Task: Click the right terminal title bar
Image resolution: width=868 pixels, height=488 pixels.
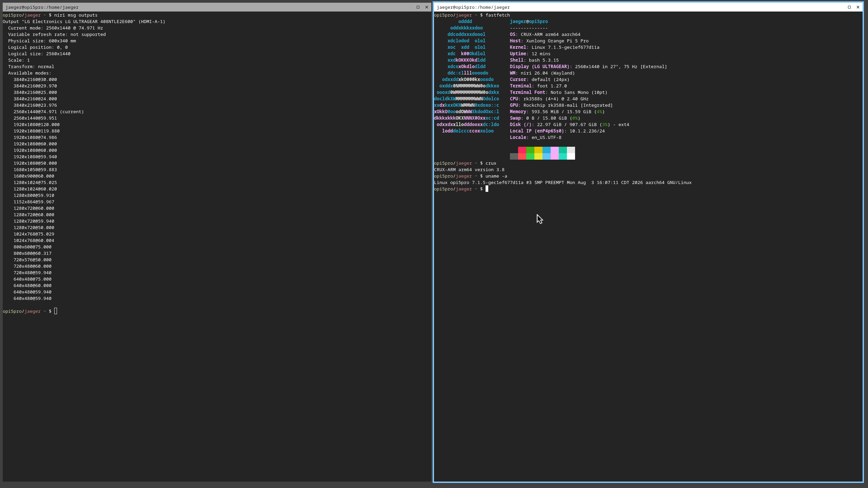Action: click(x=648, y=7)
